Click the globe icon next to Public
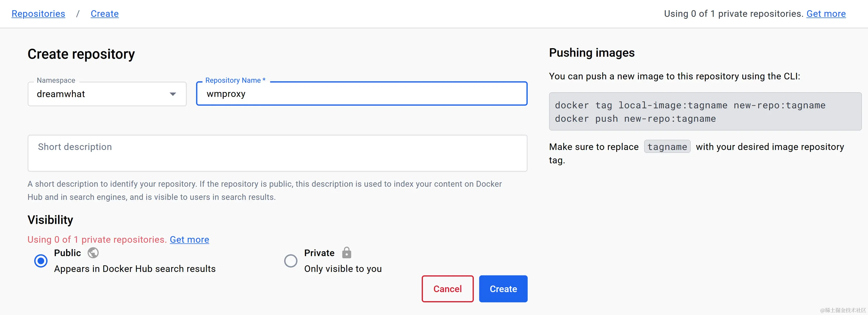The image size is (868, 315). 93,253
